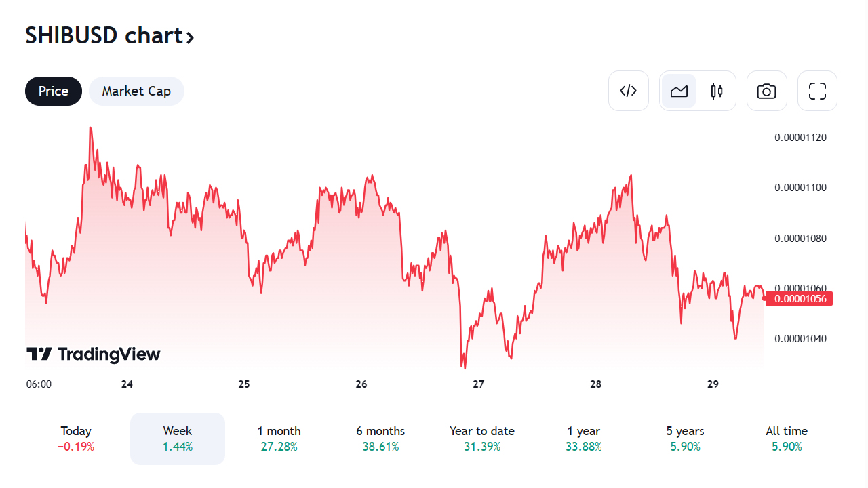
Task: Show the All time range
Action: (787, 439)
